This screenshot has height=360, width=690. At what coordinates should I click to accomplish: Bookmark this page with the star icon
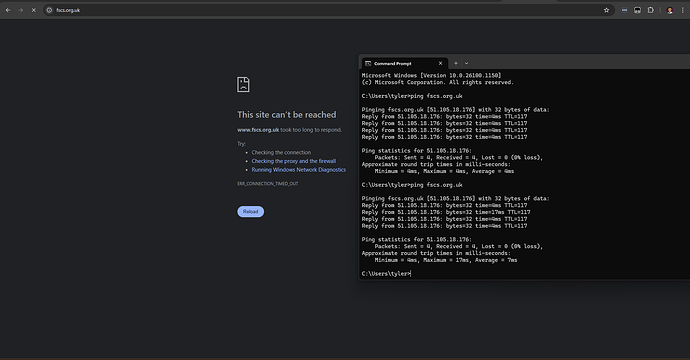coord(606,10)
